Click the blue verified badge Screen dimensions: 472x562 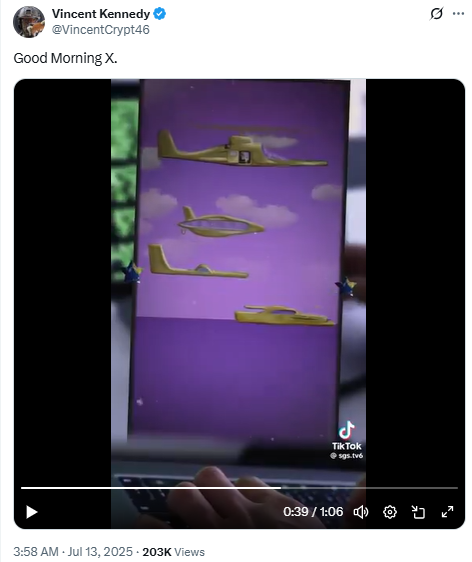159,14
